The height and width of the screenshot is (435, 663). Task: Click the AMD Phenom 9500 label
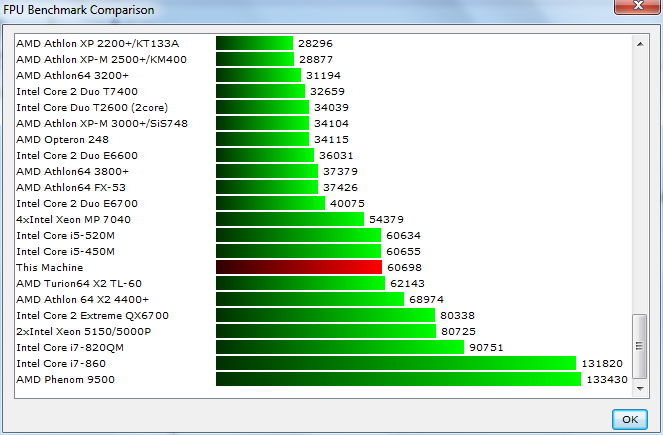[x=66, y=379]
